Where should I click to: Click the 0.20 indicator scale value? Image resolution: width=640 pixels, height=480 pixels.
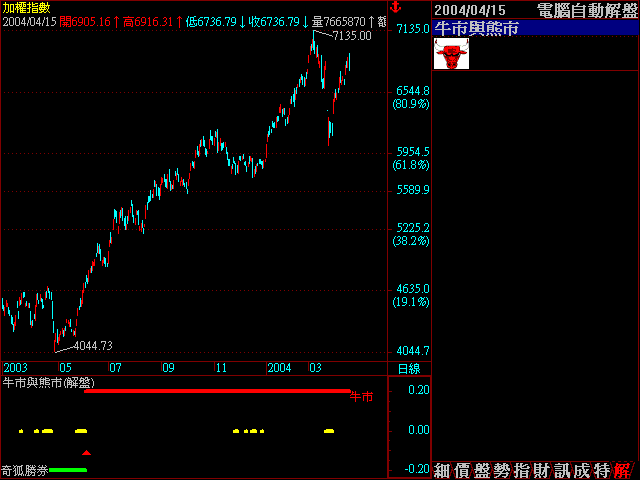click(x=419, y=390)
